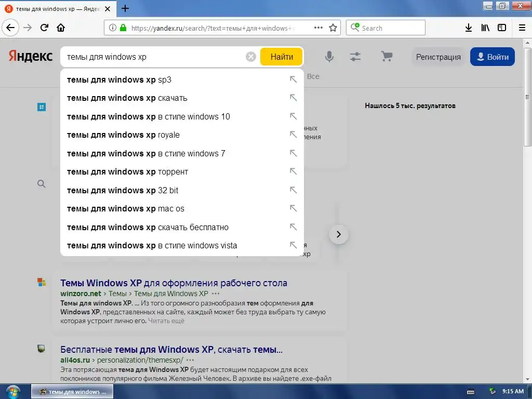This screenshot has height=399, width=532.
Task: Switch to the 'темы для windows xp' tab
Action: (58, 9)
